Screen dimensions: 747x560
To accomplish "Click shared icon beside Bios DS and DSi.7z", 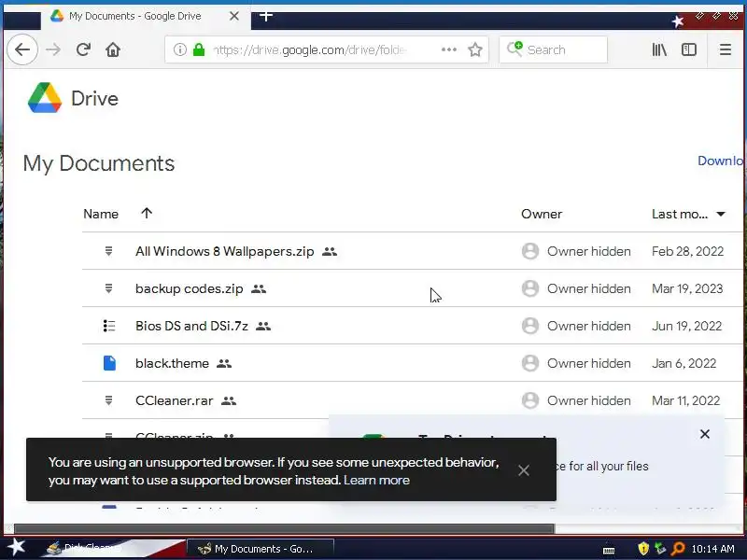I will 263,326.
